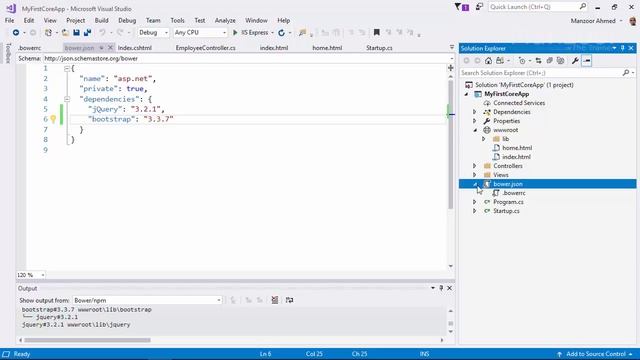
Task: Switch to the Index.cshtml tab
Action: pos(135,48)
